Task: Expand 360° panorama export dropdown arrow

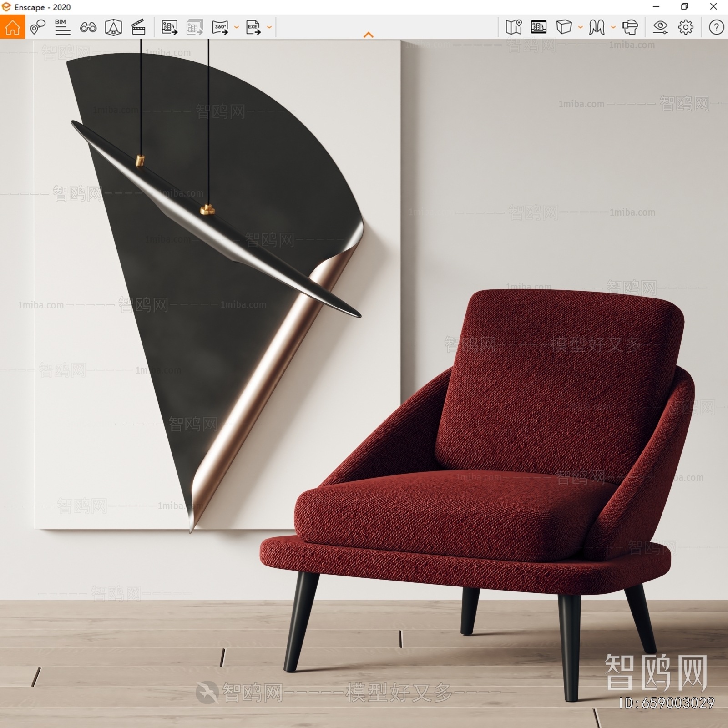Action: [x=236, y=27]
